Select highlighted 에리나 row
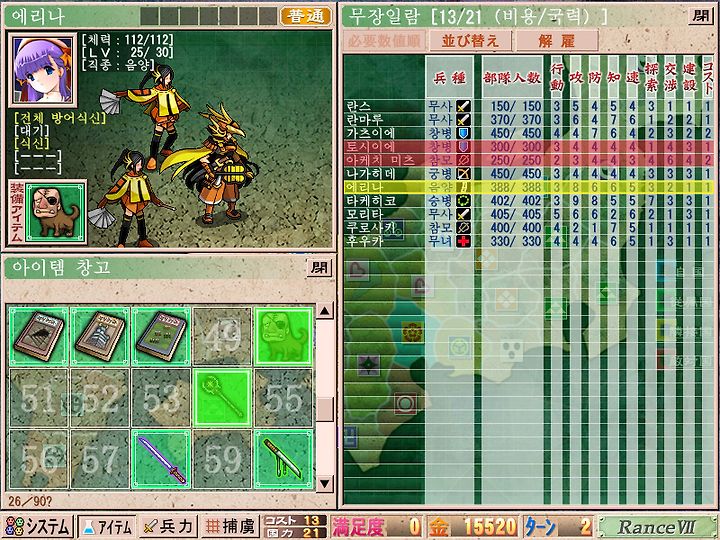720x540 pixels. tap(528, 187)
